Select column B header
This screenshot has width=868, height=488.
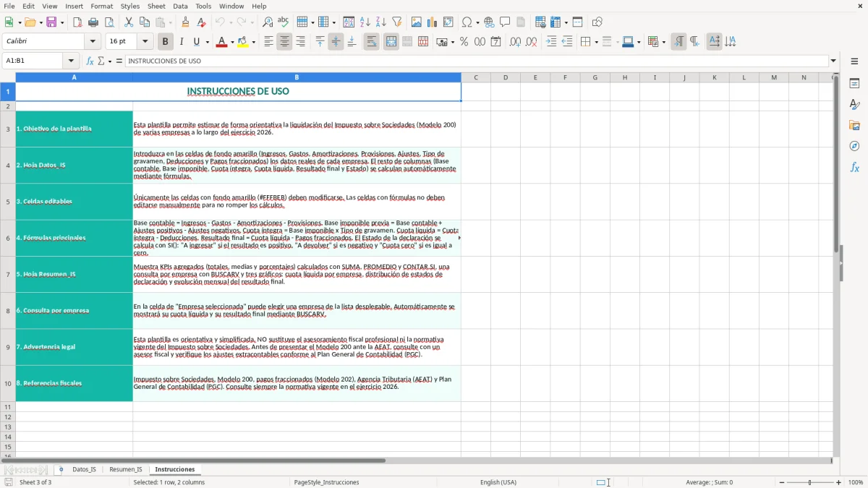tap(297, 77)
